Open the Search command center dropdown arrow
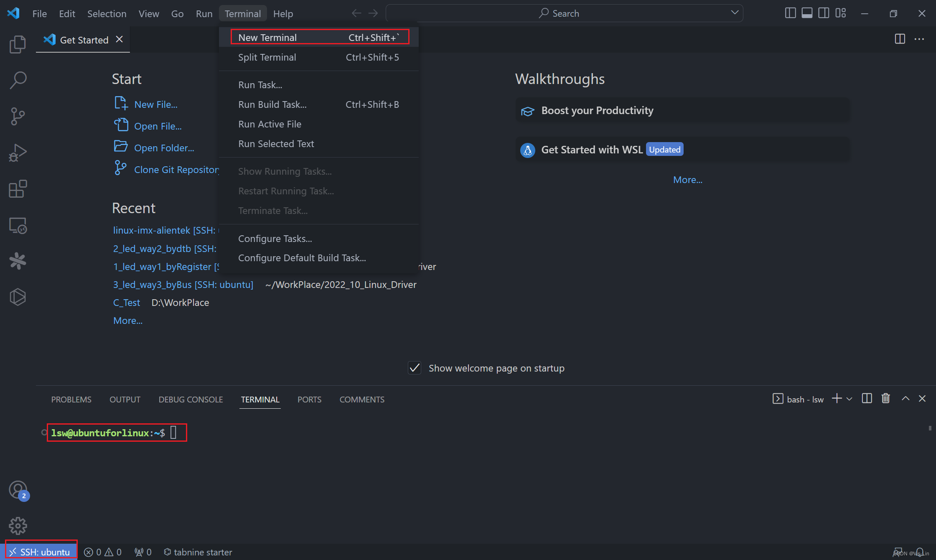Viewport: 936px width, 560px height. point(735,13)
